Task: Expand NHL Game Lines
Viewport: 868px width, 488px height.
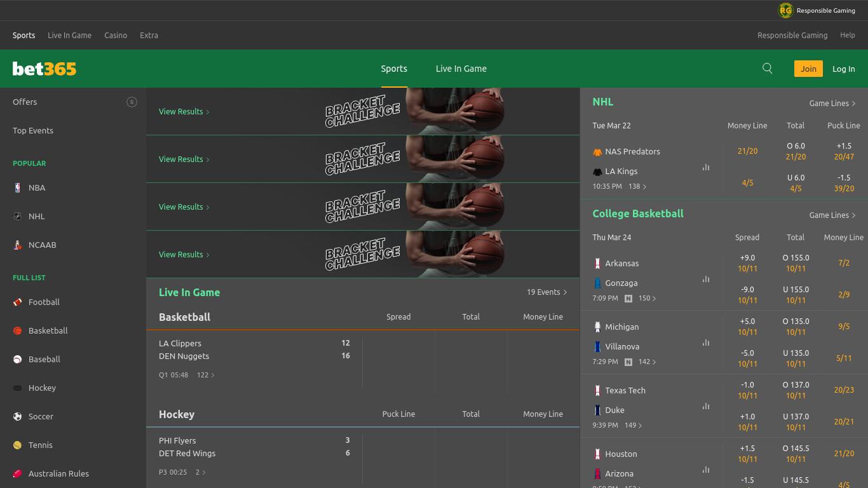Action: (x=832, y=104)
